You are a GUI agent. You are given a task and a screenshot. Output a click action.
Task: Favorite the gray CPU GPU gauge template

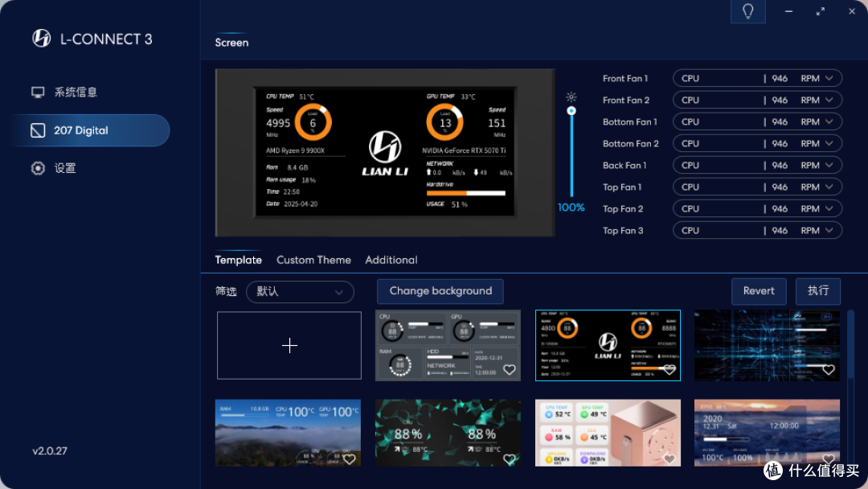pos(510,369)
